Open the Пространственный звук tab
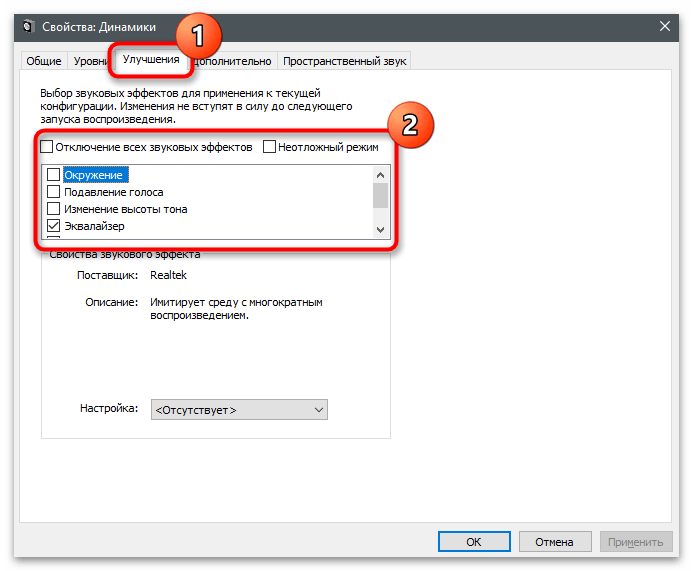Screen dimensions: 693x571 (x=344, y=61)
